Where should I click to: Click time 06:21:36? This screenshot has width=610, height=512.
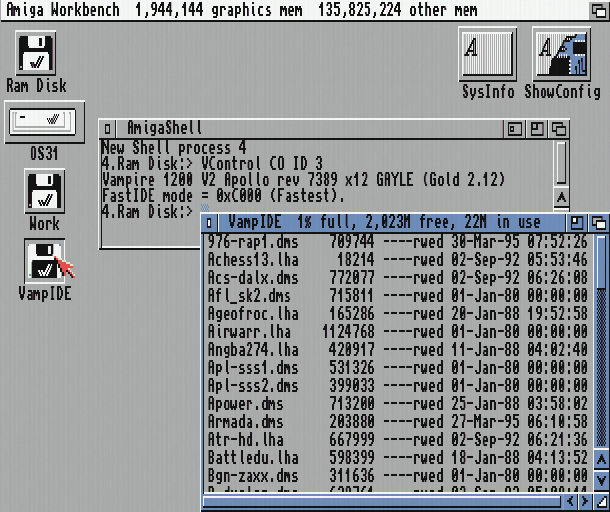(557, 440)
